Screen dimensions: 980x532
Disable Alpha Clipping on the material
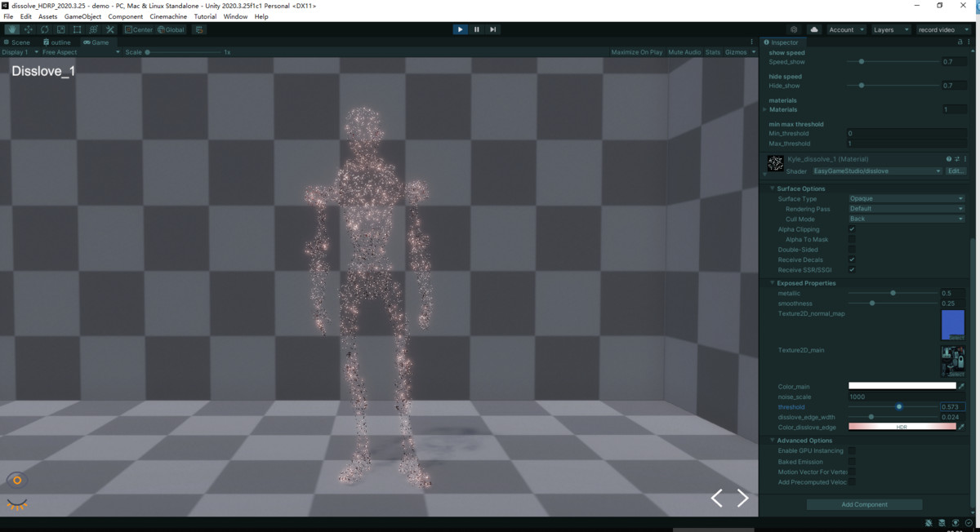coord(852,229)
